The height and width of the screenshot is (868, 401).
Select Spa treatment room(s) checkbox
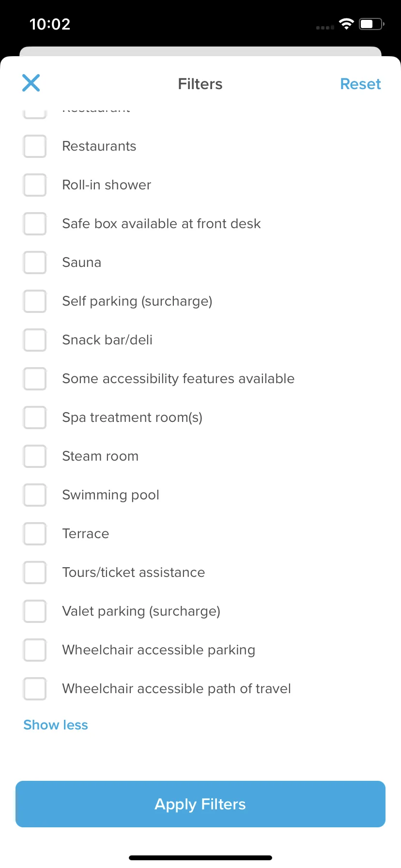[35, 418]
